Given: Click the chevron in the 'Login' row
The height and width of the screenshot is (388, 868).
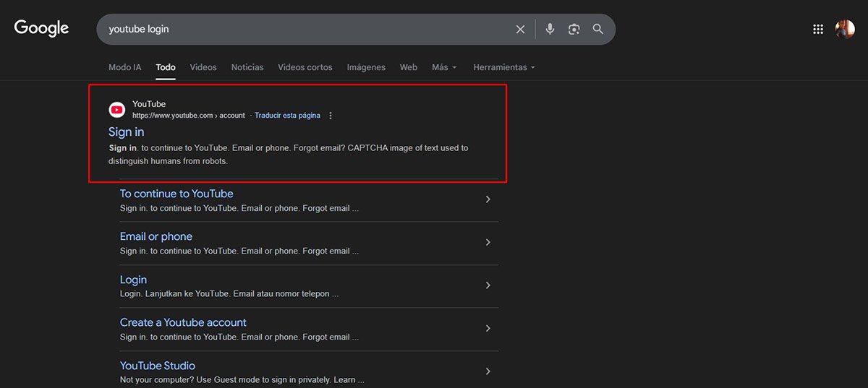Looking at the screenshot, I should click(488, 285).
